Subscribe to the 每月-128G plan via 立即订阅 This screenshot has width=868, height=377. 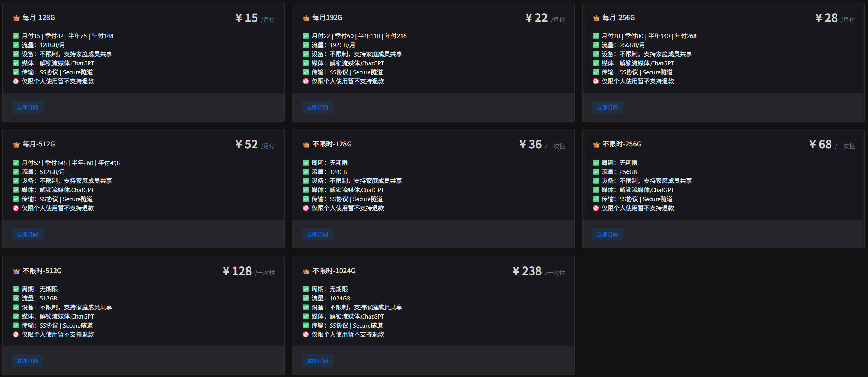coord(28,108)
